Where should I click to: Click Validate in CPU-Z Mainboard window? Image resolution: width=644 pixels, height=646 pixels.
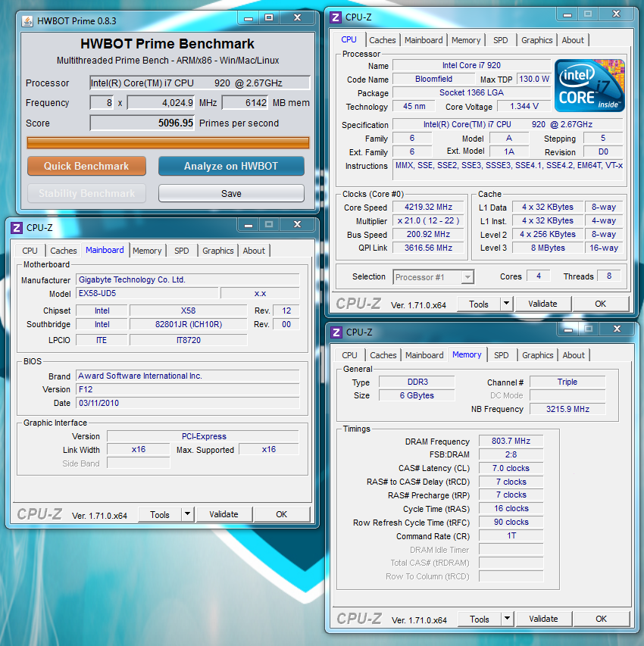click(x=224, y=514)
